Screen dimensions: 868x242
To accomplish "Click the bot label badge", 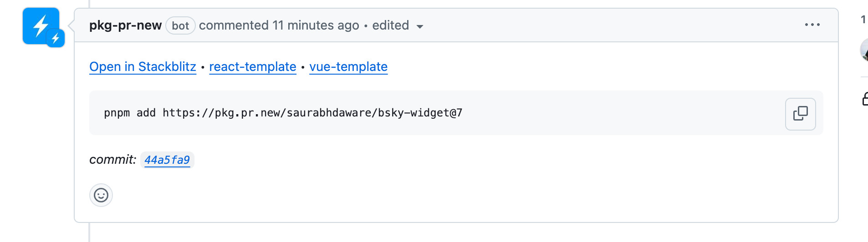I will (x=180, y=25).
